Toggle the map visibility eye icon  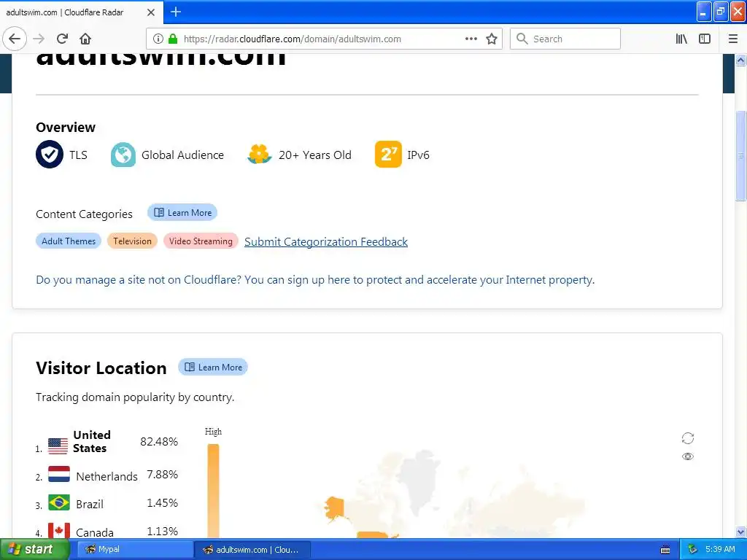(687, 456)
